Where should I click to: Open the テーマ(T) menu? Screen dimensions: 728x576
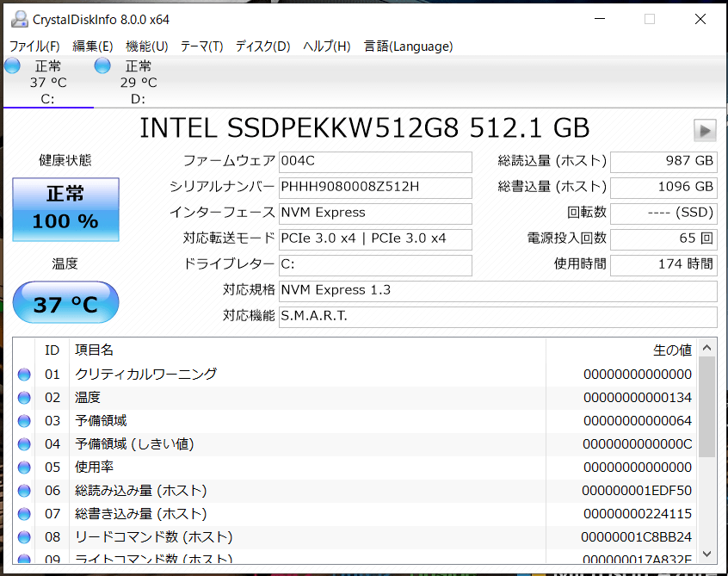[x=201, y=46]
